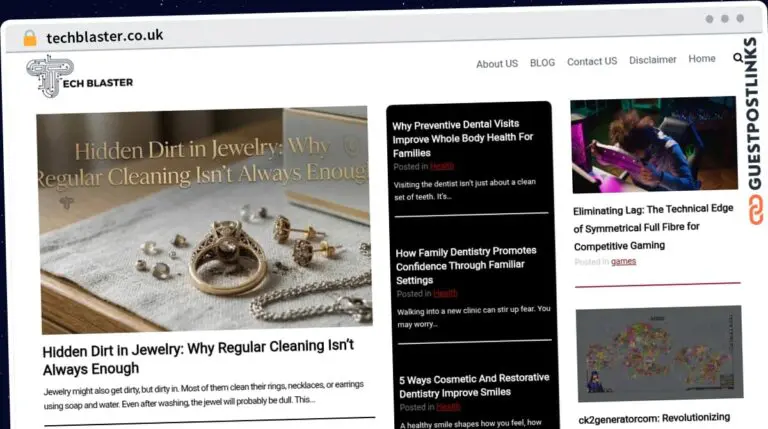The height and width of the screenshot is (429, 768).
Task: Open 5 Ways Cosmetic And Restorative Dentistry post
Action: (474, 385)
